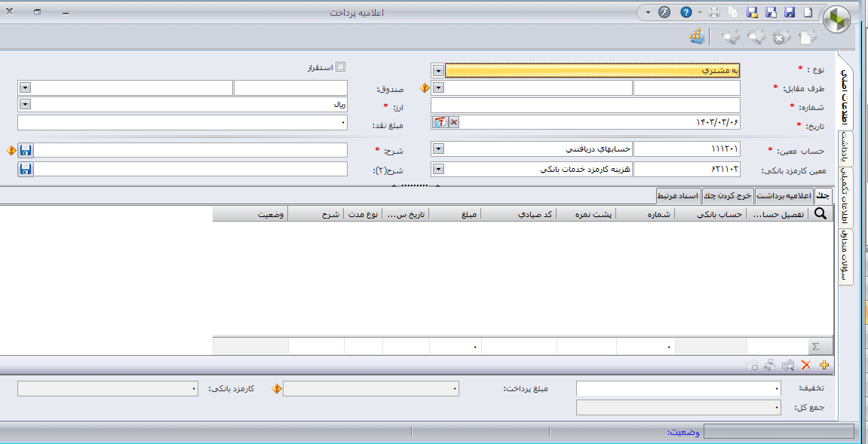Image resolution: width=868 pixels, height=444 pixels.
Task: Click the warning icon beside مبلغ پرداخت
Action: 277,389
